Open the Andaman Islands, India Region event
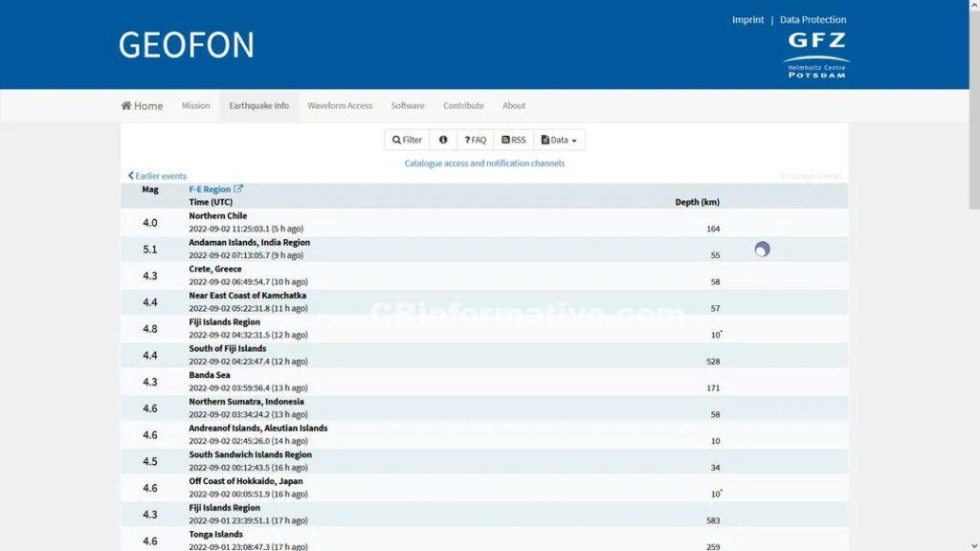Viewport: 980px width, 551px height. tap(249, 243)
